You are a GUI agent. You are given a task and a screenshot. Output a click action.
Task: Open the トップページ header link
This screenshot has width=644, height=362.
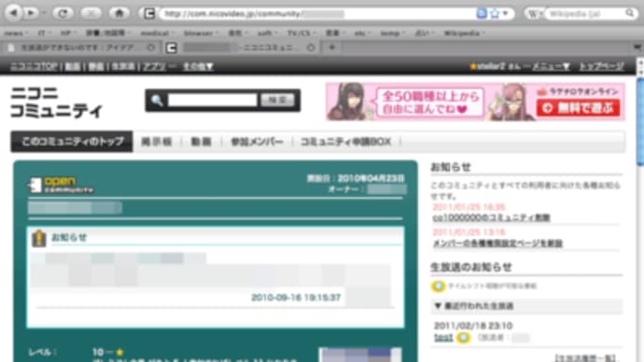pos(601,66)
